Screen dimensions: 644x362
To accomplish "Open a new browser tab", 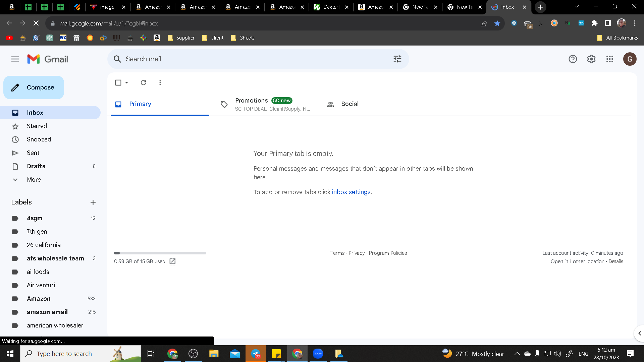I will (x=540, y=7).
